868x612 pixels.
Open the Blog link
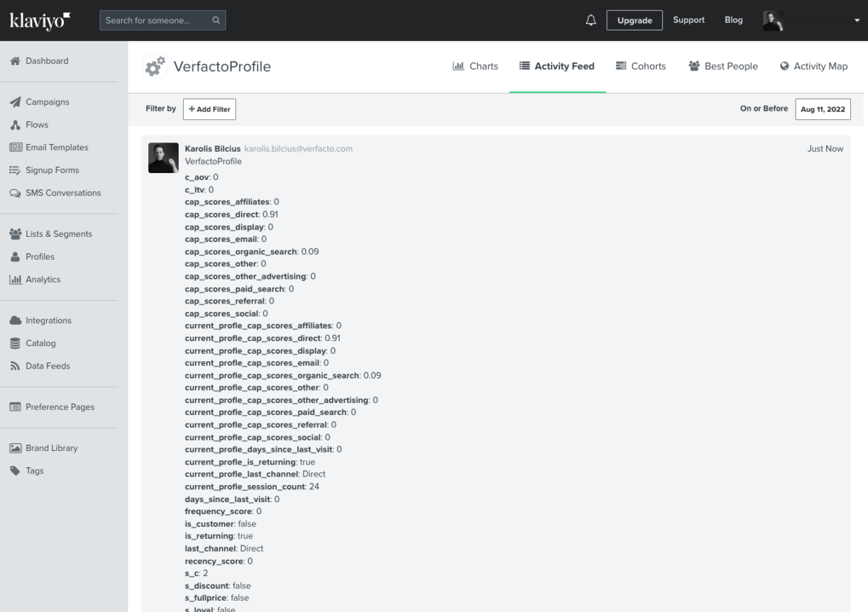pyautogui.click(x=734, y=20)
